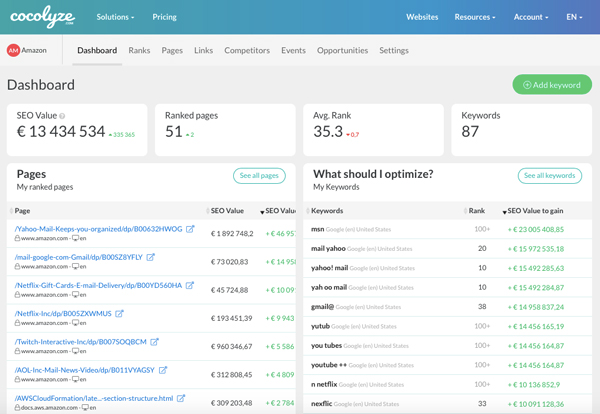Expand the Solutions dropdown menu
Viewport: 600px width, 414px height.
pyautogui.click(x=115, y=17)
